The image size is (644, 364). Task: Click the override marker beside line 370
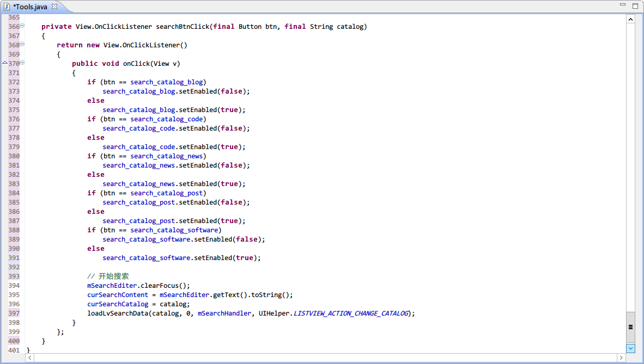(x=5, y=63)
